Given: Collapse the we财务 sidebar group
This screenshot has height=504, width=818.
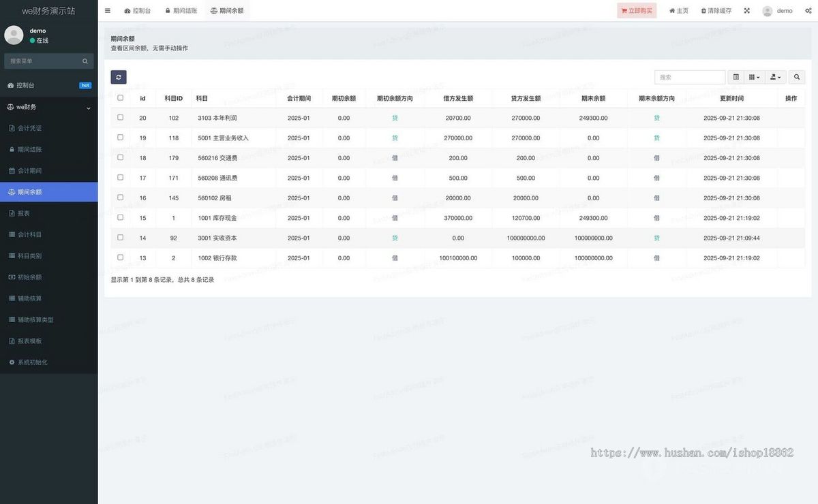Looking at the screenshot, I should pos(49,107).
